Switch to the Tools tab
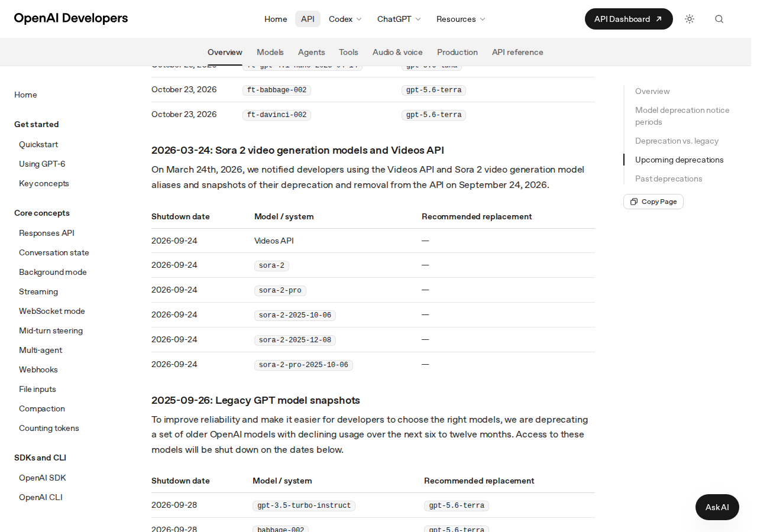Viewport: 757px width, 532px height. point(349,52)
